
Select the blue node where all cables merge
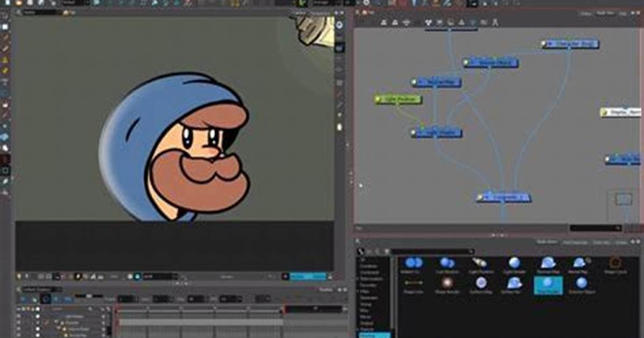[503, 198]
